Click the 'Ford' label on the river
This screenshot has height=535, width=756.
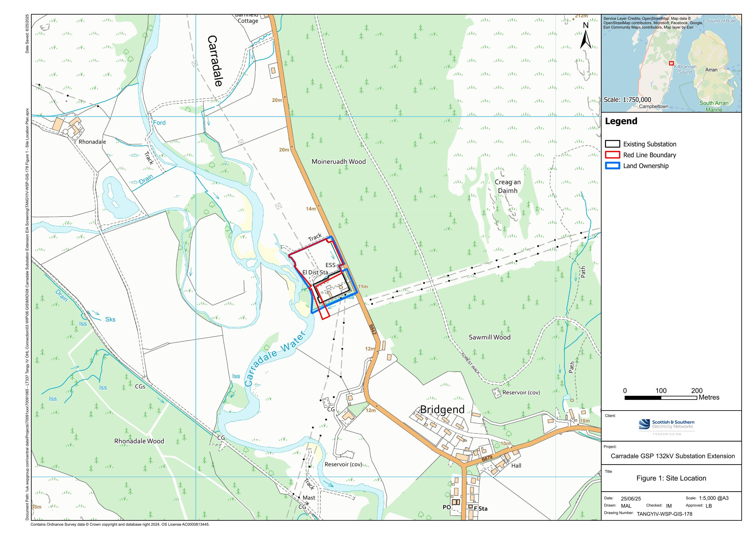click(x=159, y=123)
